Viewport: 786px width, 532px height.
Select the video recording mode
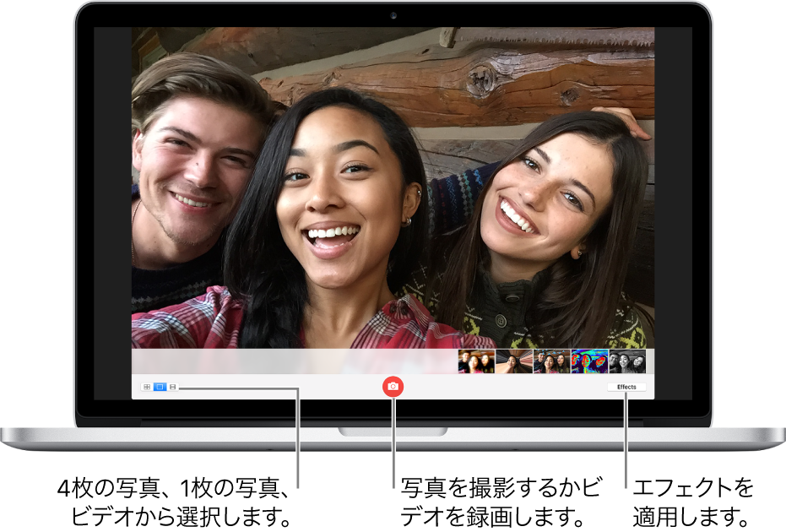pyautogui.click(x=172, y=387)
